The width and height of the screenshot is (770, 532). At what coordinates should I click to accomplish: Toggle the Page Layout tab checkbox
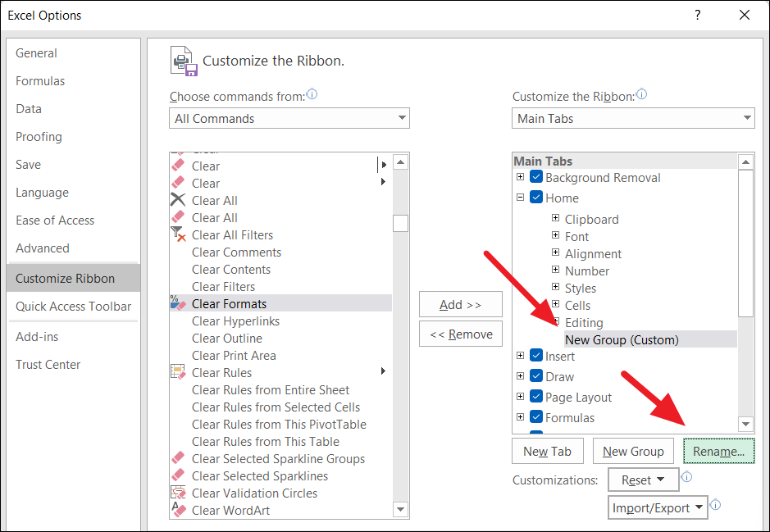(x=536, y=397)
